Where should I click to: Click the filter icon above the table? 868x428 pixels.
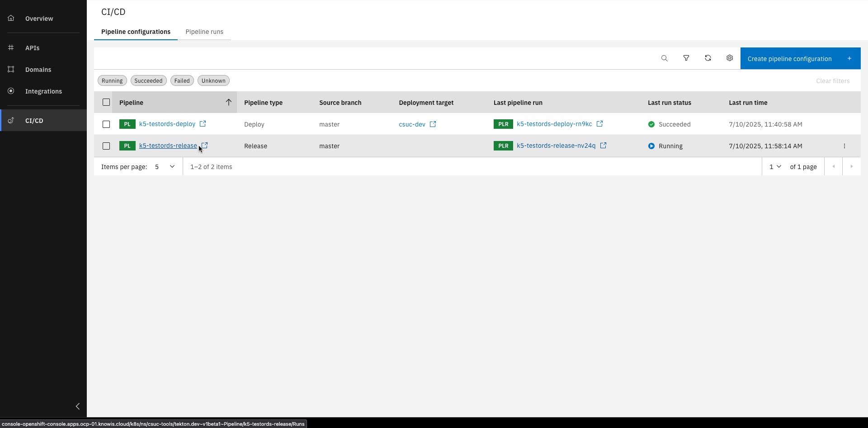pos(686,58)
